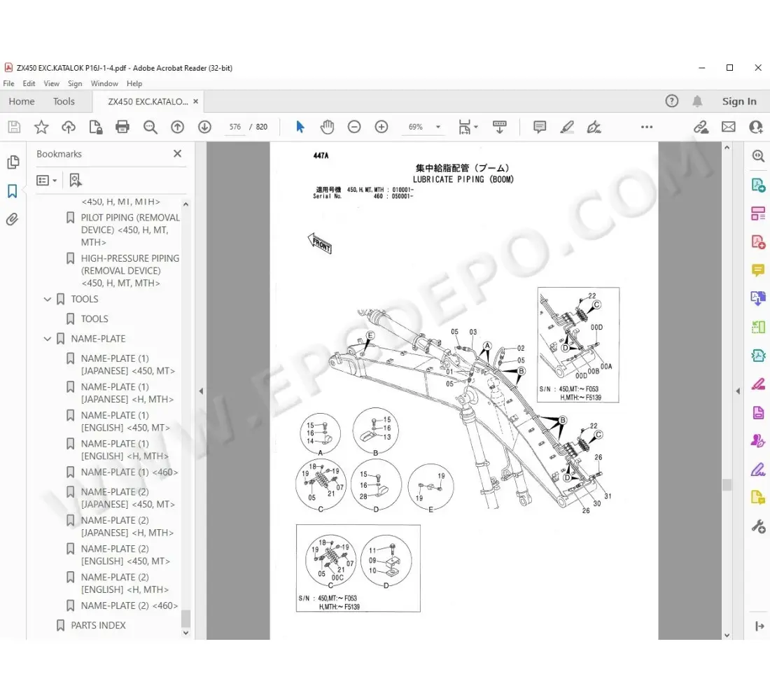
Task: Zoom out with the minus icon
Action: [354, 127]
